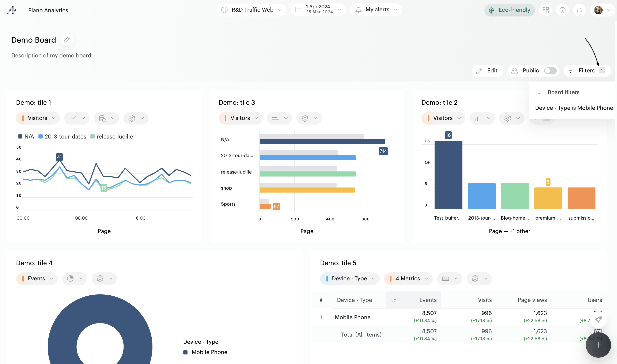This screenshot has height=364, width=617.
Task: Open the date range picker dropdown
Action: (x=318, y=10)
